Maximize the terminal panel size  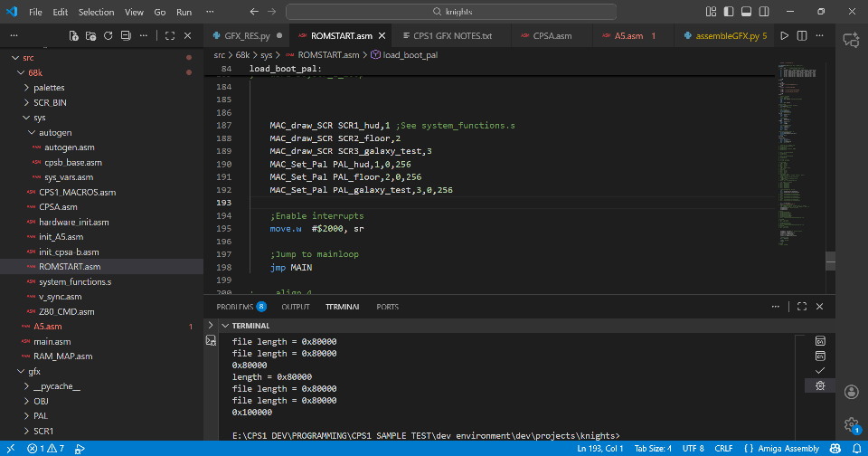point(802,307)
